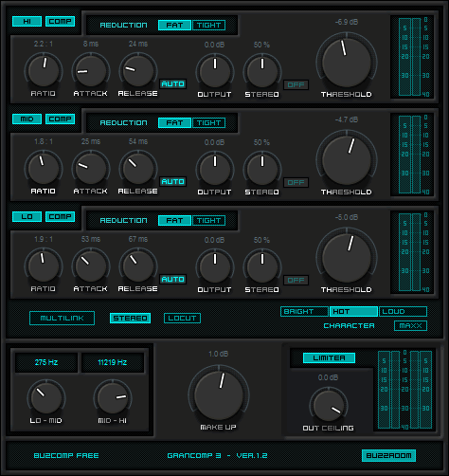Screen dimensions: 449x476
Task: Click the MAKE UP gain knob
Action: tap(219, 394)
